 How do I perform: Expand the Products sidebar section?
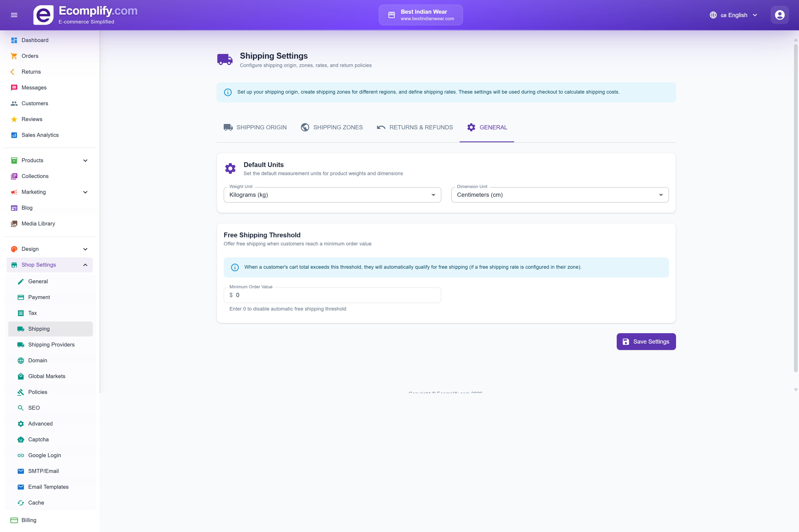[85, 160]
